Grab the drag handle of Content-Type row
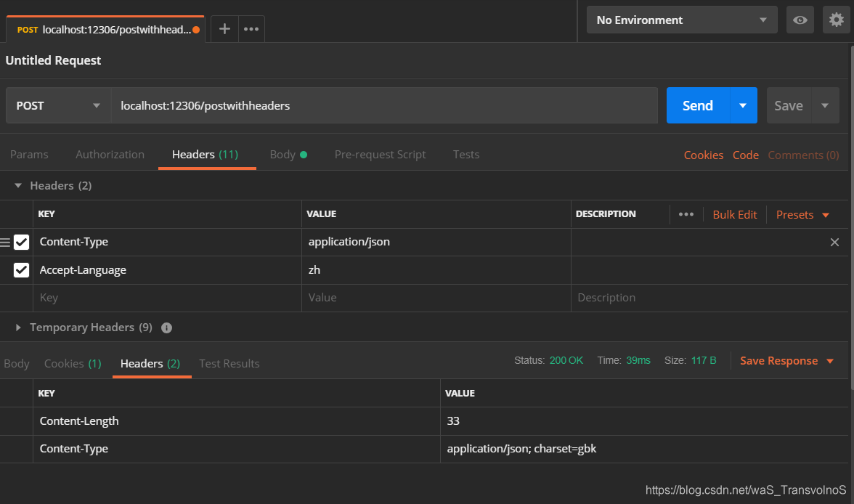Image resolution: width=854 pixels, height=504 pixels. (6, 243)
